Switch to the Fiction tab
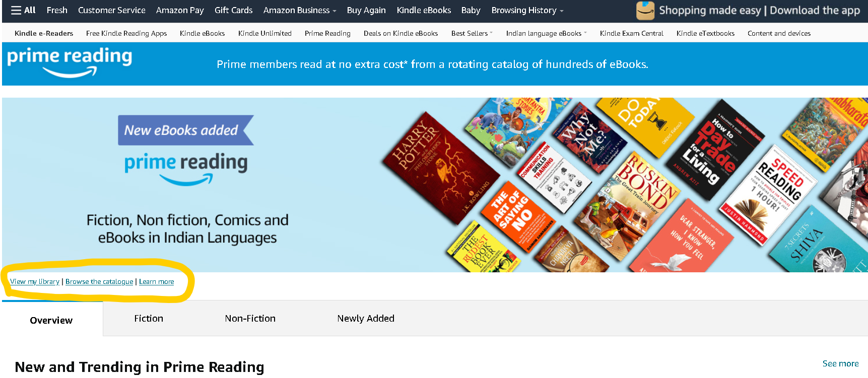Screen dimensions: 868x378 tap(149, 318)
